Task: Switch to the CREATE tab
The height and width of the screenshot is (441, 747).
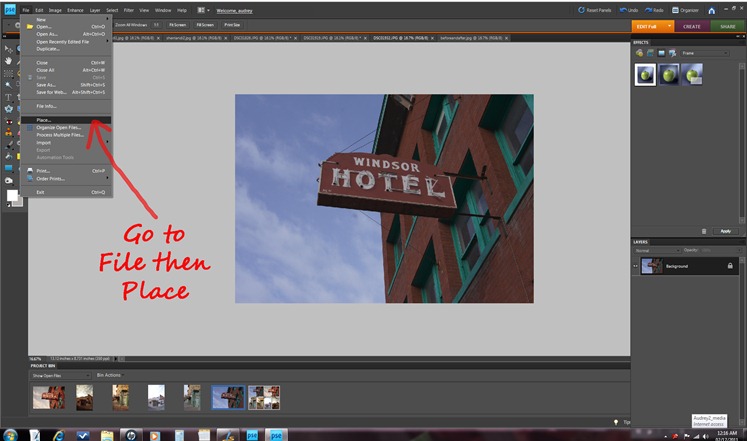Action: pyautogui.click(x=691, y=26)
